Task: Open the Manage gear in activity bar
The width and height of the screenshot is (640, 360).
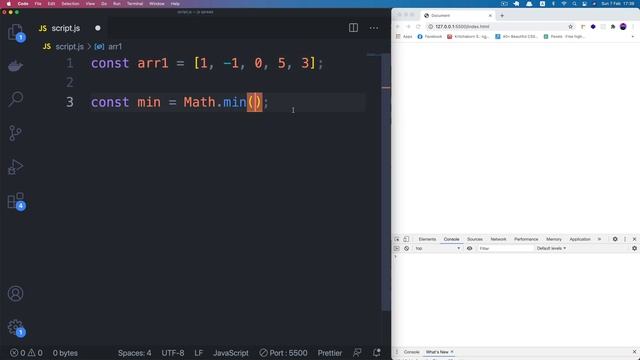Action: click(16, 327)
